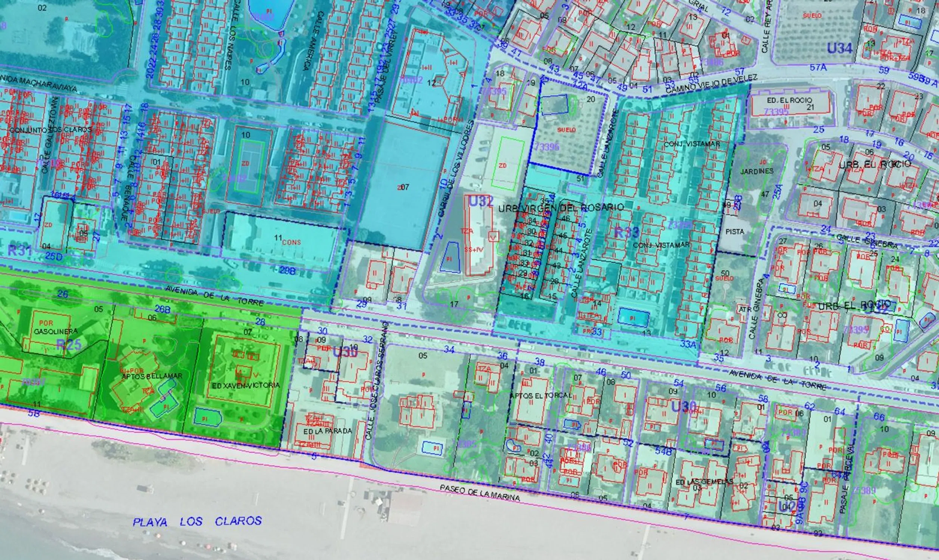Select the GASOLINERA building label
Screen dimensions: 939x560
pos(56,331)
